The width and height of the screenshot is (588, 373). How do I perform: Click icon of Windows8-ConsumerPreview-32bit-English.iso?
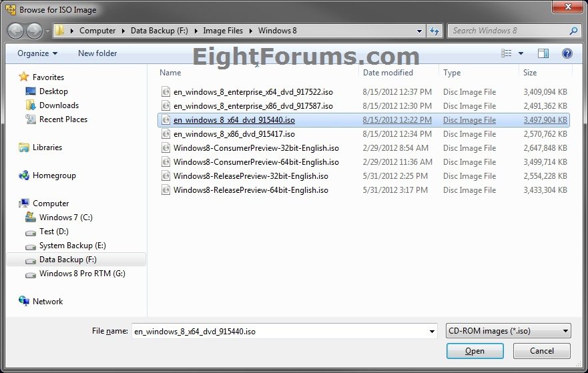click(166, 148)
